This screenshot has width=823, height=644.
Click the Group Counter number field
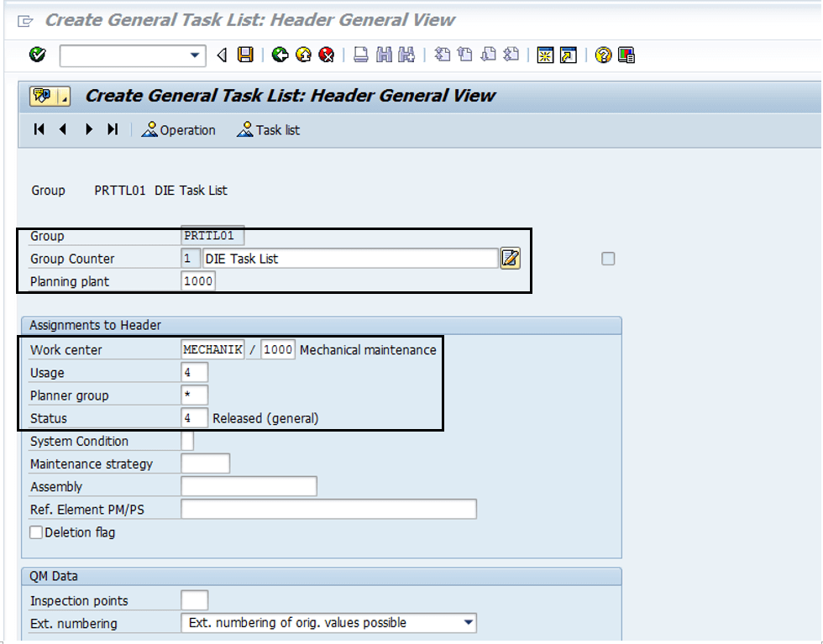tap(190, 259)
